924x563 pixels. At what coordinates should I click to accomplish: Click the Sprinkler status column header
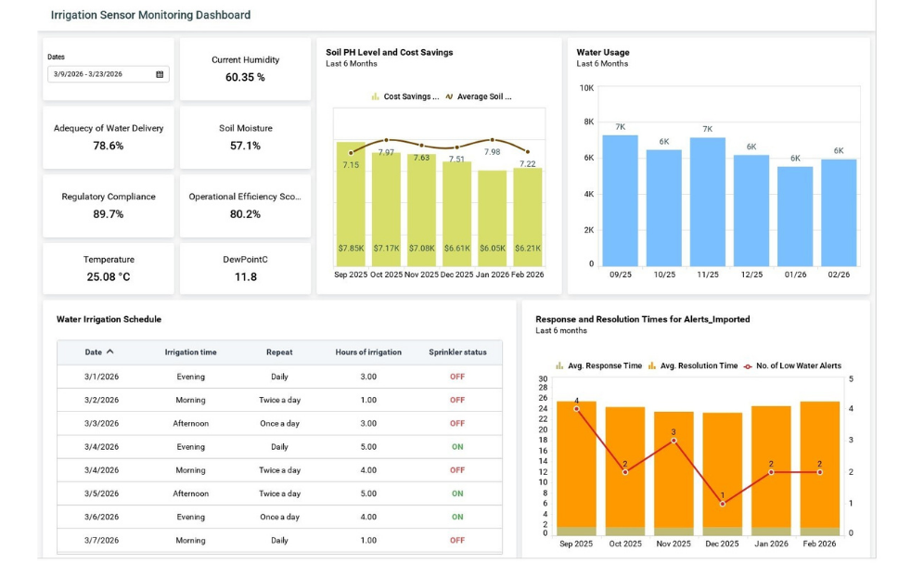click(457, 352)
